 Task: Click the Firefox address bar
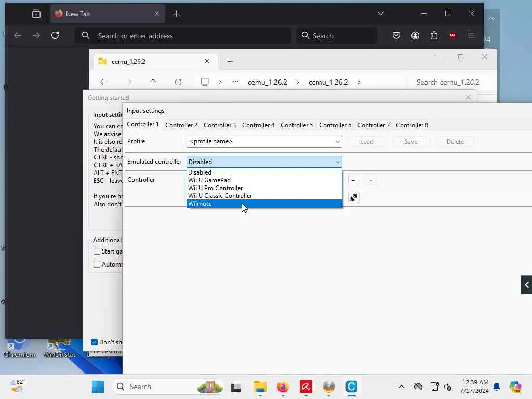click(183, 36)
